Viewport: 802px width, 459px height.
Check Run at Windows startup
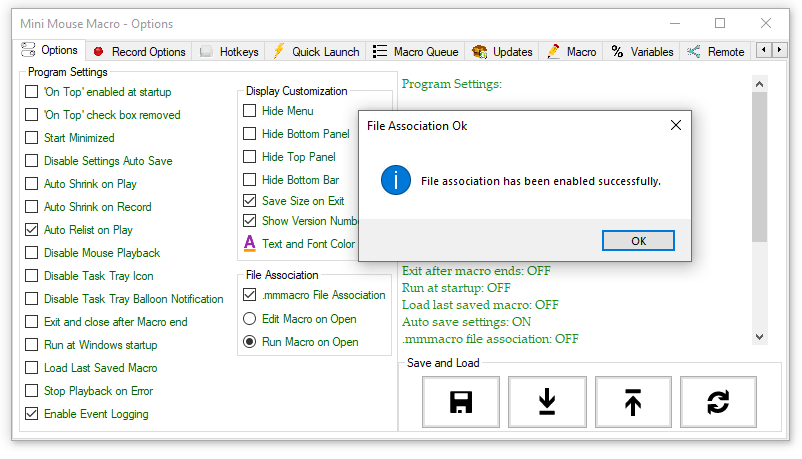click(x=32, y=345)
